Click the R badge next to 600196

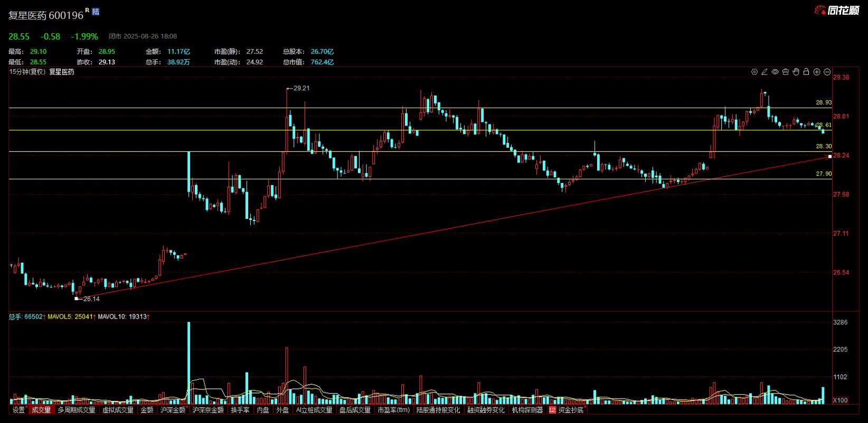[x=87, y=9]
